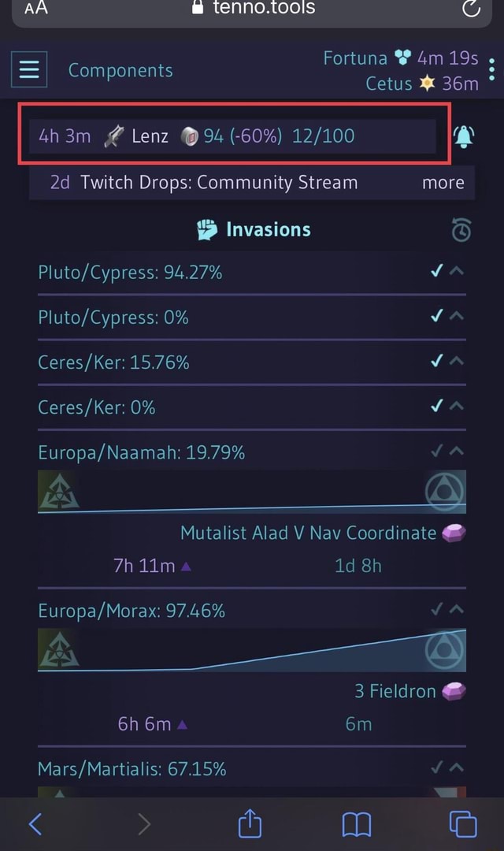Click the notification bell for the Lenz alert
The width and height of the screenshot is (504, 851).
(x=463, y=136)
